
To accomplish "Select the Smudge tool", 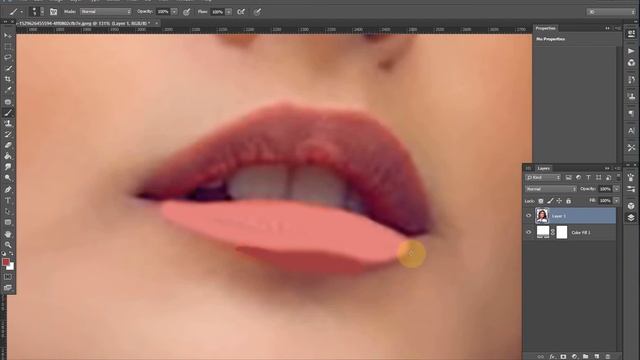I will [8, 167].
